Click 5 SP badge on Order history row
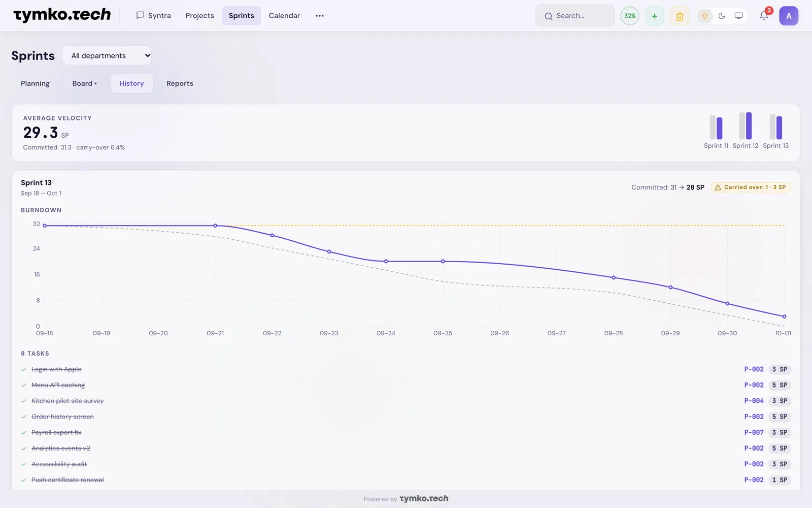The height and width of the screenshot is (508, 812). point(780,417)
